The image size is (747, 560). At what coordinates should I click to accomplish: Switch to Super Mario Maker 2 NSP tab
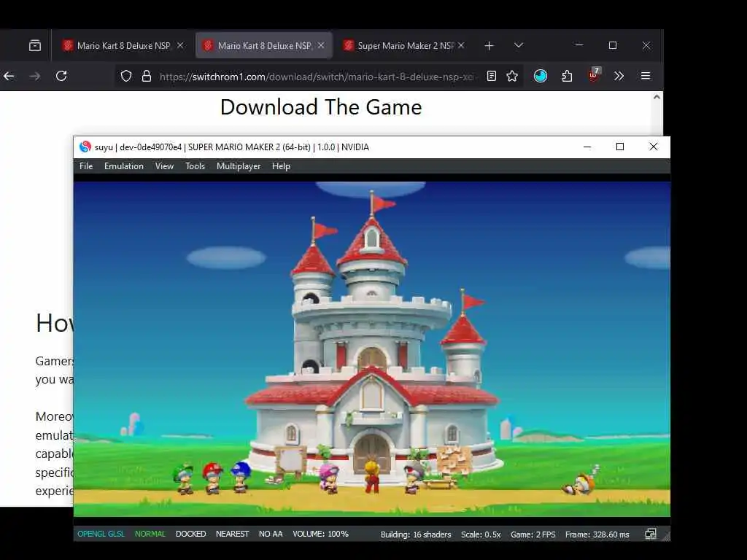tap(406, 46)
